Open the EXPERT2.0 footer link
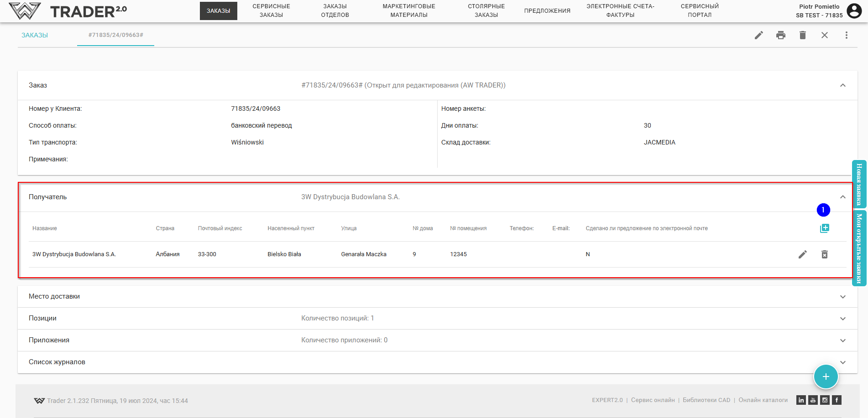The width and height of the screenshot is (868, 418). coord(607,400)
